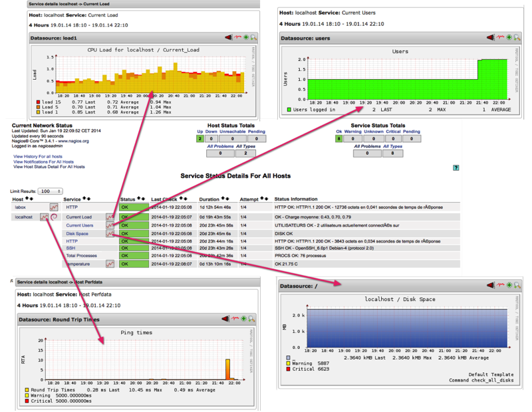This screenshot has width=532, height=412.
Task: Open the Current Users service link
Action: pos(79,225)
